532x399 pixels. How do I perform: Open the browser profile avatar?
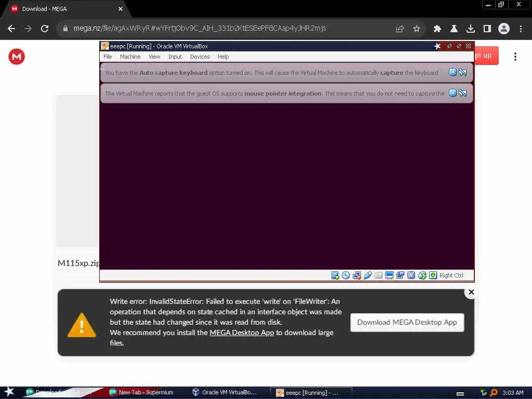coord(504,29)
